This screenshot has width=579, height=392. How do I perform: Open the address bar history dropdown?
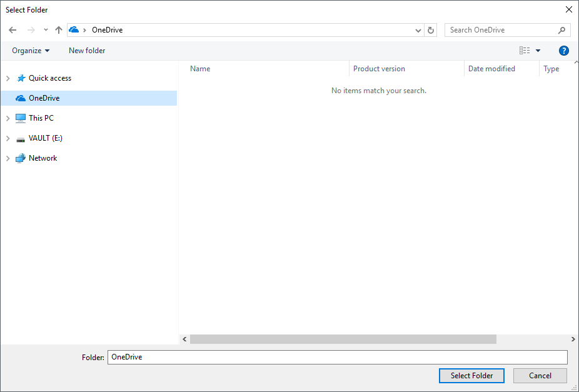(418, 29)
